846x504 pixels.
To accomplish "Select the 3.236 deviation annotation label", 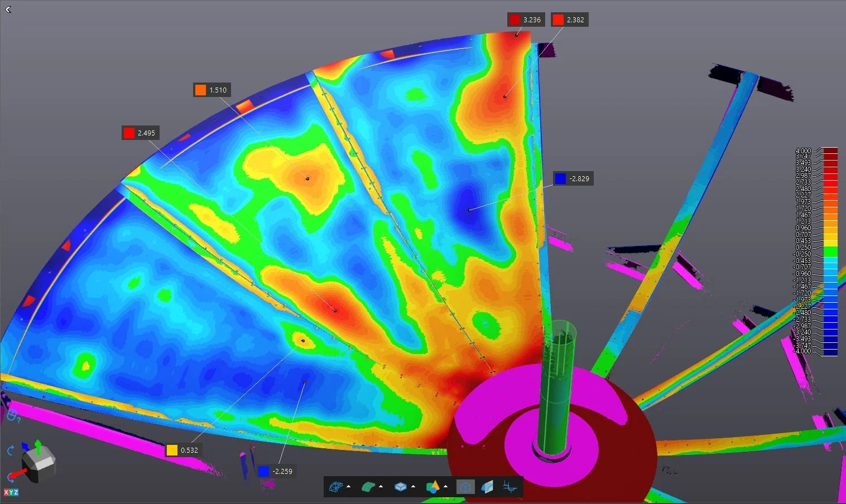I will [x=525, y=20].
